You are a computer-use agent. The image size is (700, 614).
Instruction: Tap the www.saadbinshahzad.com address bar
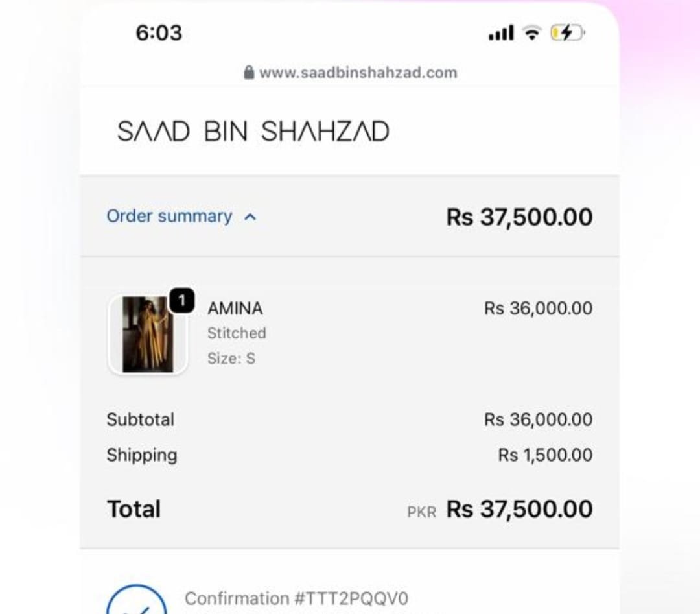tap(358, 73)
